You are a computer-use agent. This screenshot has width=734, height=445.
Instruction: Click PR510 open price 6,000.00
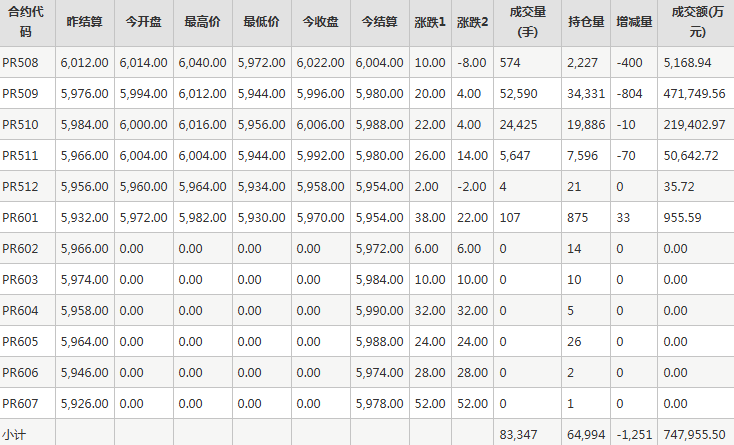pos(143,124)
